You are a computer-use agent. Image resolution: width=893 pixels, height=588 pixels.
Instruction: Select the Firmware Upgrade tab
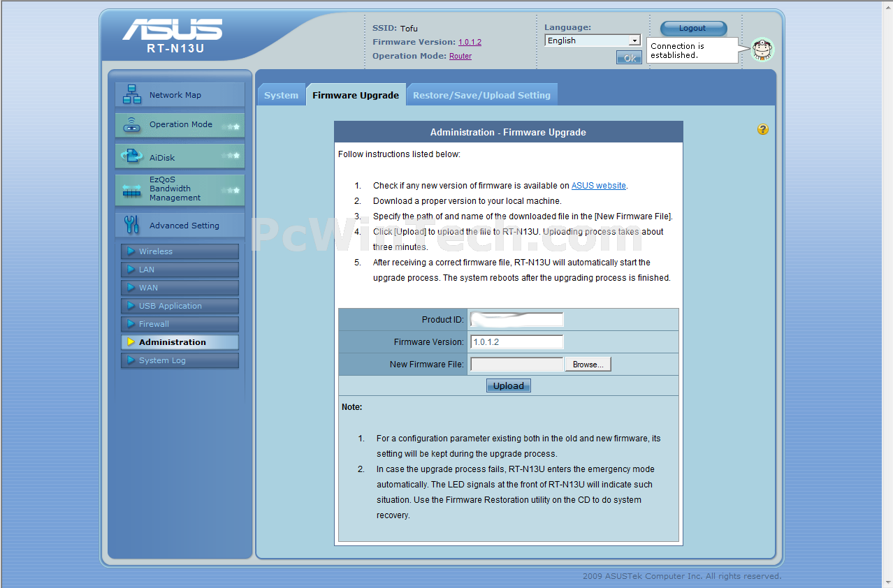pos(356,95)
